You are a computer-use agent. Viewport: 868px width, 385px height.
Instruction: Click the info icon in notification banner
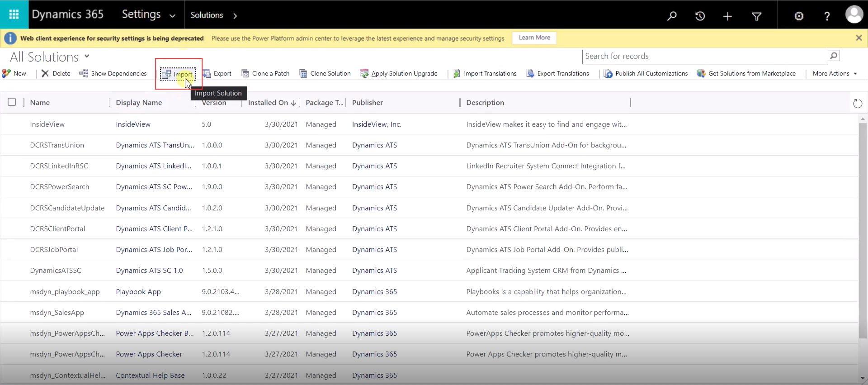10,38
